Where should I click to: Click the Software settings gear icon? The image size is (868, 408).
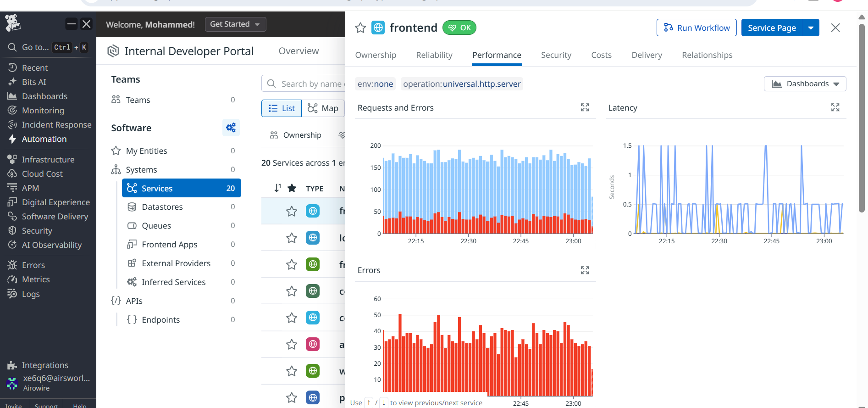coord(231,128)
